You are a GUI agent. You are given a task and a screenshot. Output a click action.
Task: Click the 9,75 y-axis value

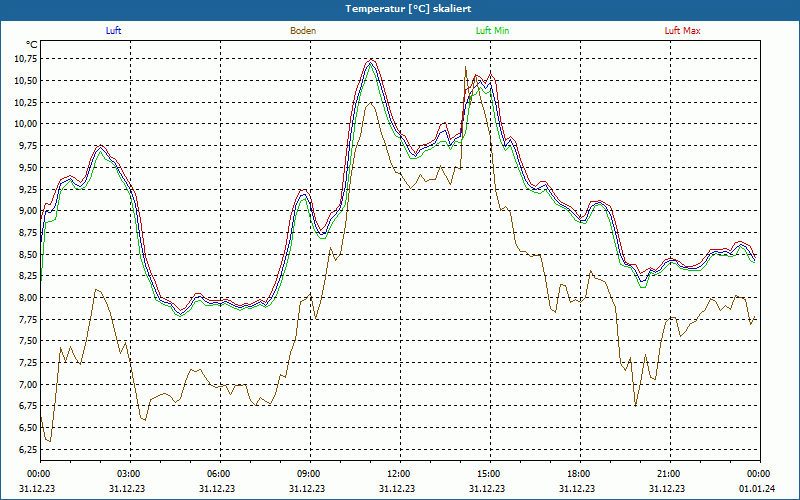pyautogui.click(x=29, y=146)
